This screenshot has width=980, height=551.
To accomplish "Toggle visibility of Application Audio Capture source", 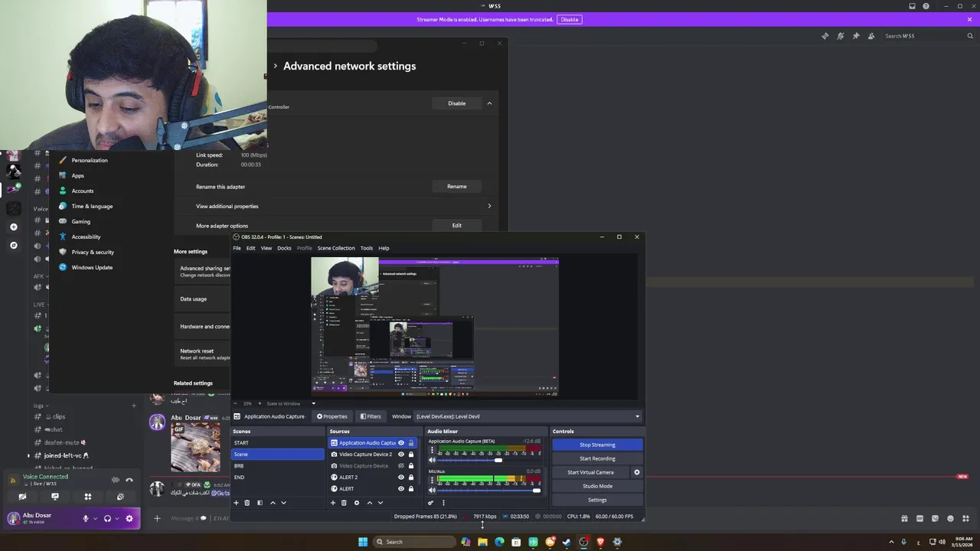I will coord(400,443).
